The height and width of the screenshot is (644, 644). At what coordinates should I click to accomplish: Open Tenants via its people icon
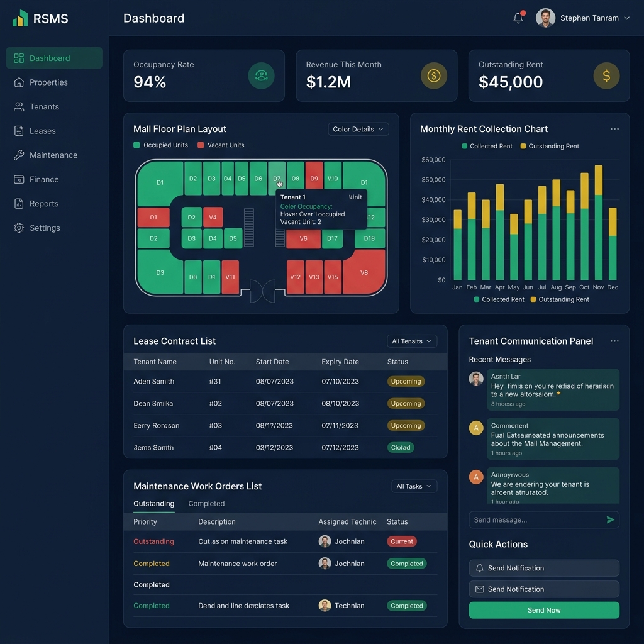(x=19, y=107)
